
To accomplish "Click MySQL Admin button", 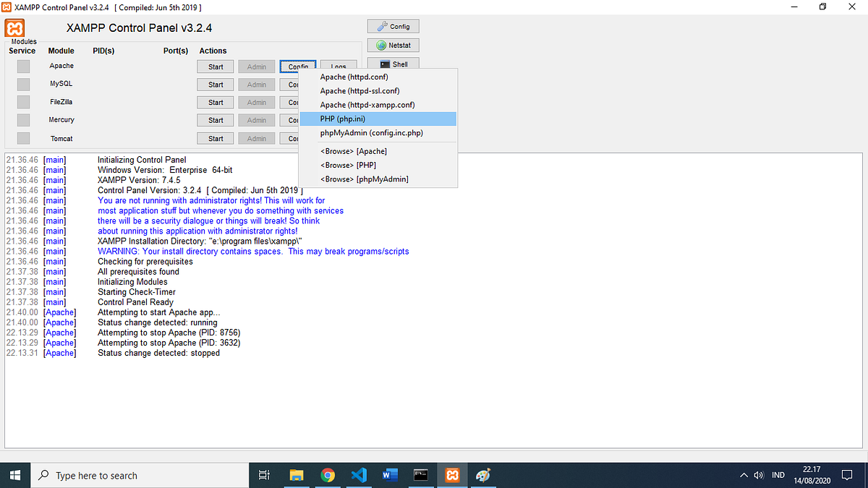I will (x=257, y=85).
